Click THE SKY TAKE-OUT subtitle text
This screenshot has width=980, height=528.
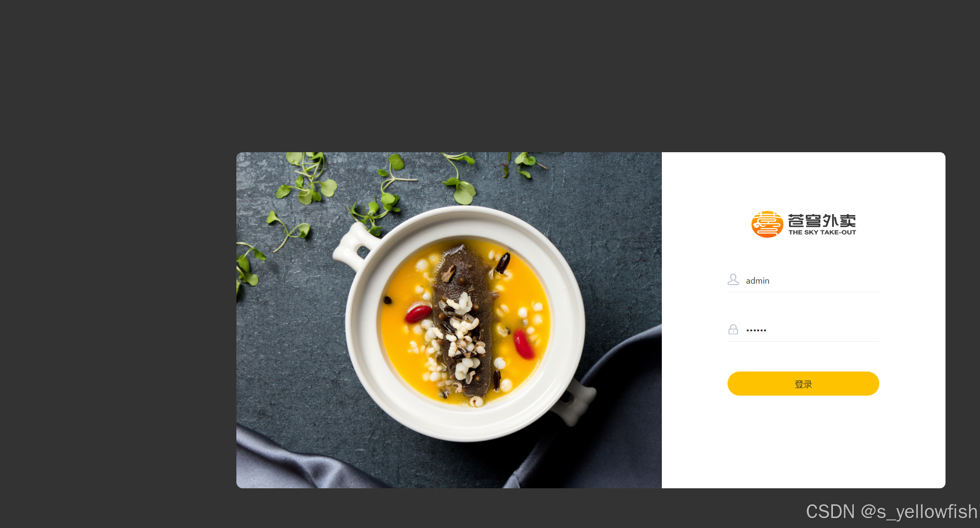822,233
